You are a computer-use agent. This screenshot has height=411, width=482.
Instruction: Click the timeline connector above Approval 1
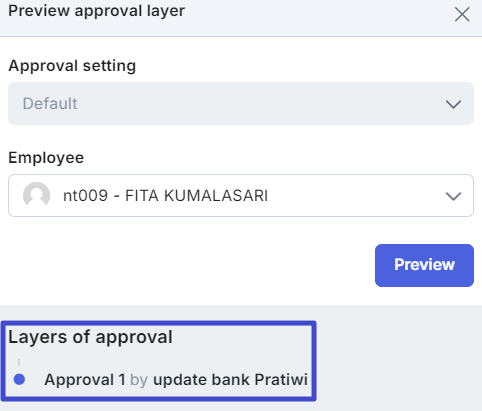tap(19, 362)
